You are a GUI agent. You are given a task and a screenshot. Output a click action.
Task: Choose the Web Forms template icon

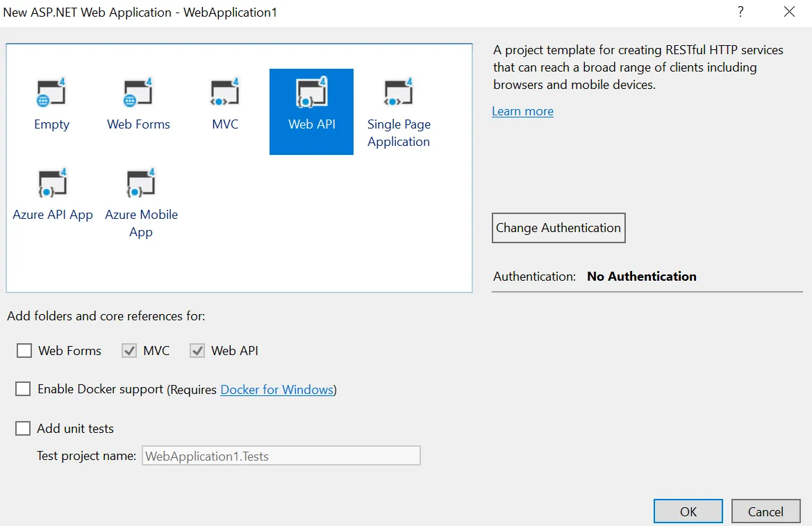138,93
